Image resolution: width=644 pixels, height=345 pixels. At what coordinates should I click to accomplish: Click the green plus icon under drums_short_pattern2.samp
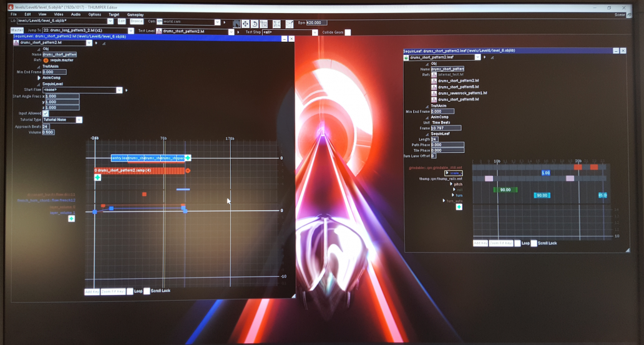tap(97, 178)
